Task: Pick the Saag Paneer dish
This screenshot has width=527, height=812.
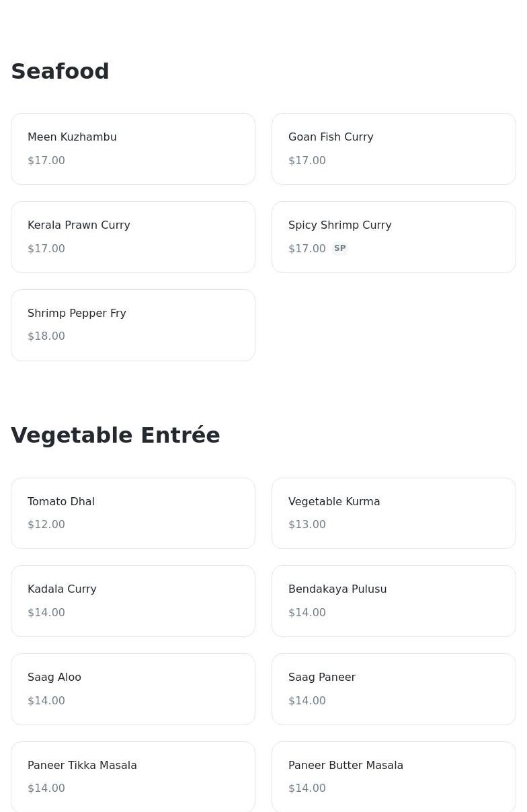Action: 394,689
